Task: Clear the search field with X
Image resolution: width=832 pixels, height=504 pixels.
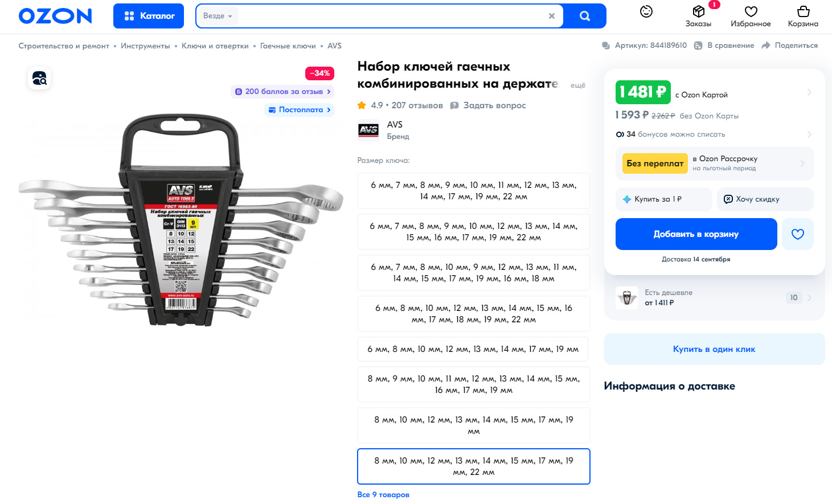Action: (551, 16)
